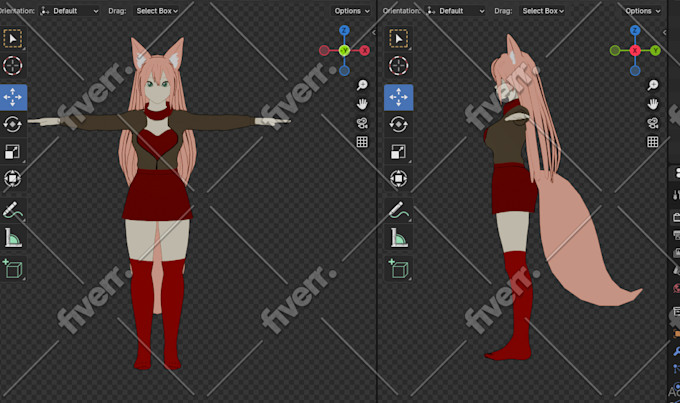Click the negative Y circle on right viewport gizmo
The image size is (680, 403).
[x=615, y=51]
